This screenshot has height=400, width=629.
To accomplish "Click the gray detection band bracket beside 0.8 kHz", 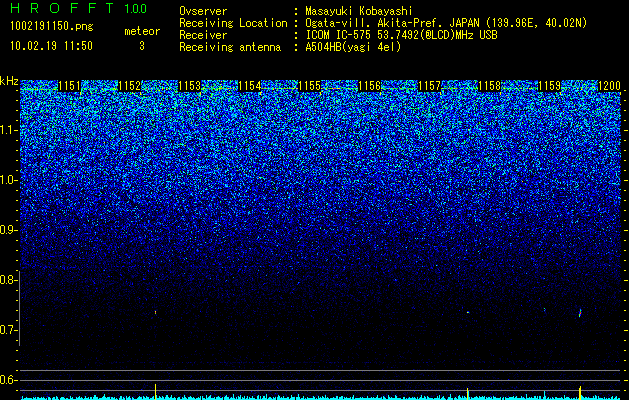I will tap(20, 308).
